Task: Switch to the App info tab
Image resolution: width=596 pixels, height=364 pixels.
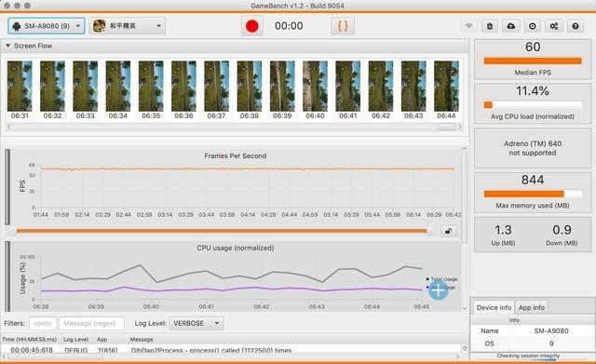Action: (x=532, y=307)
